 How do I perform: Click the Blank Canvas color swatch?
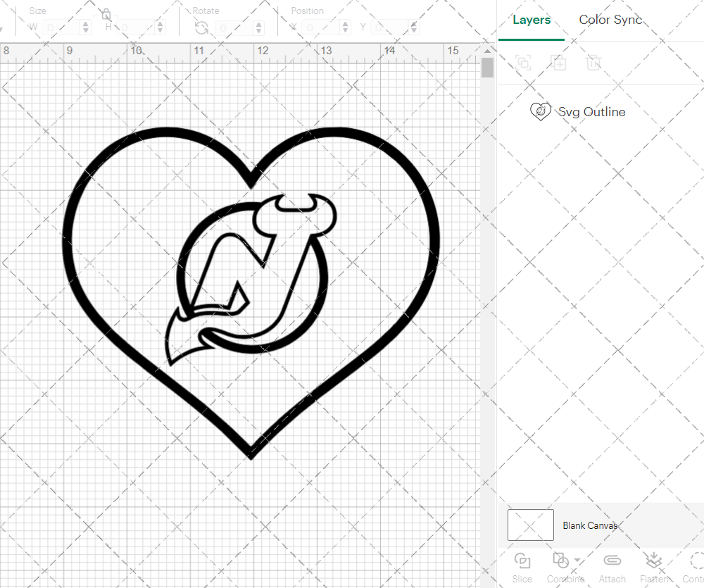(531, 525)
